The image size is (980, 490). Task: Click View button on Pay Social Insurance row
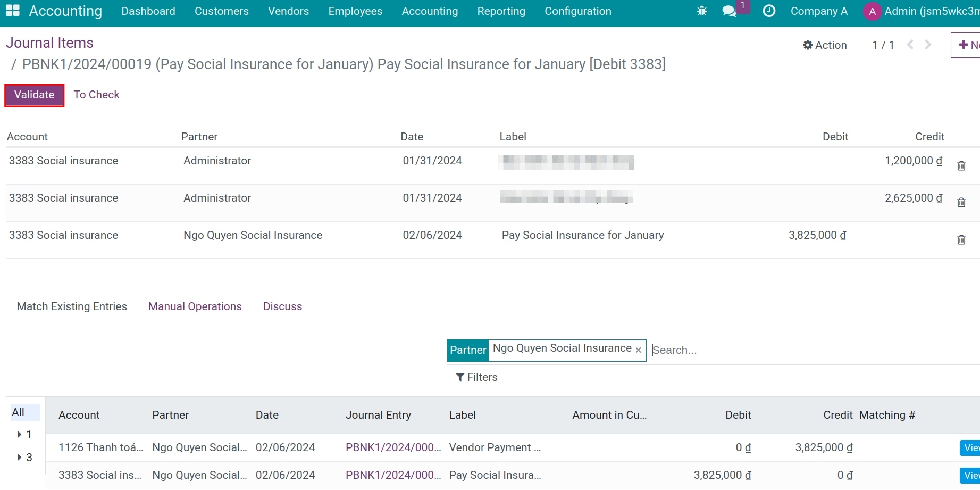pyautogui.click(x=971, y=475)
